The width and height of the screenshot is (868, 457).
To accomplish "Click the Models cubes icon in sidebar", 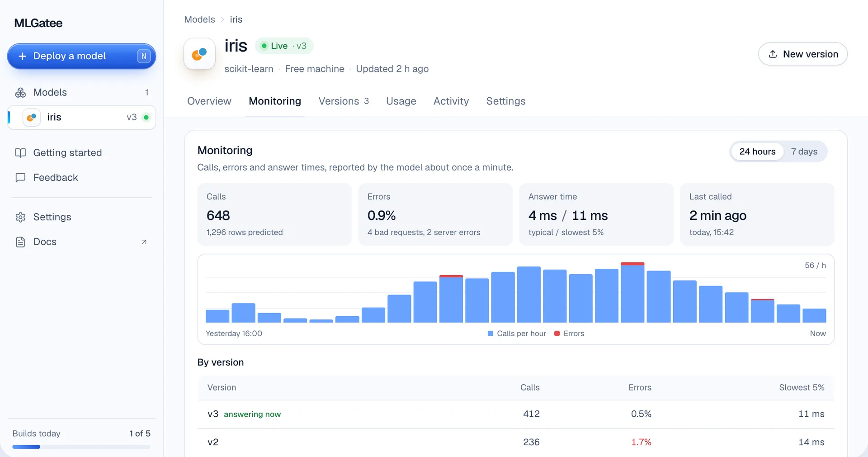I will [20, 92].
